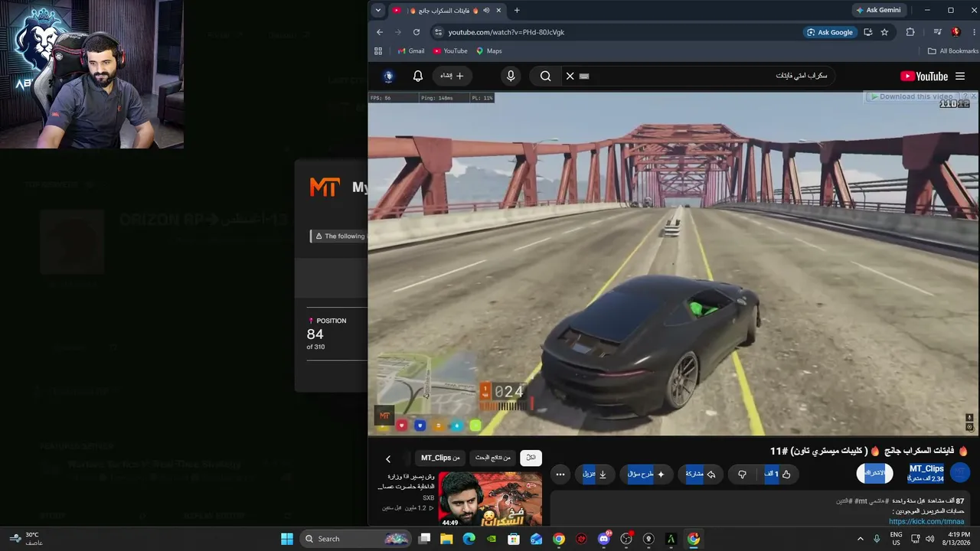The image size is (980, 551).
Task: Open YouTube notifications bell
Action: point(418,76)
